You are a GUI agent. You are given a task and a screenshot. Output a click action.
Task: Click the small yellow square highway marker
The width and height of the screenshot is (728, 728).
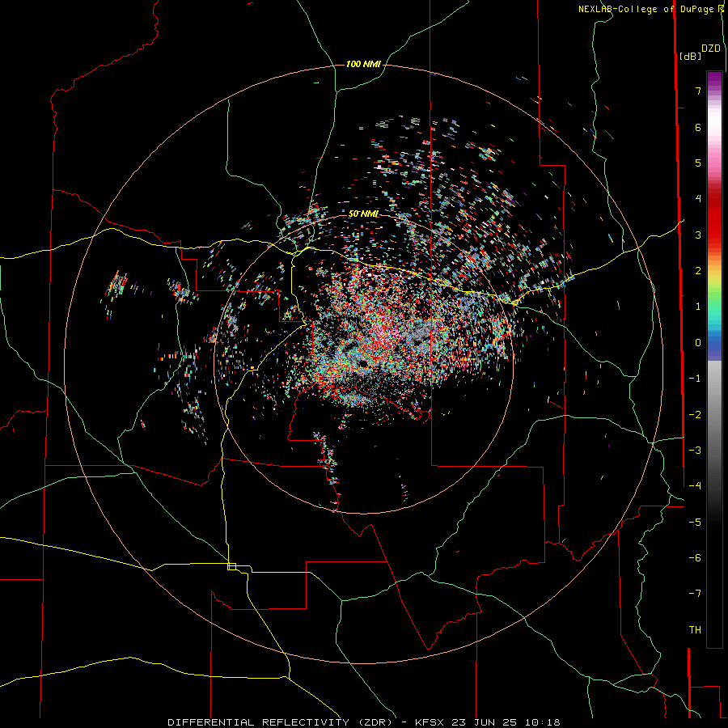pyautogui.click(x=231, y=566)
